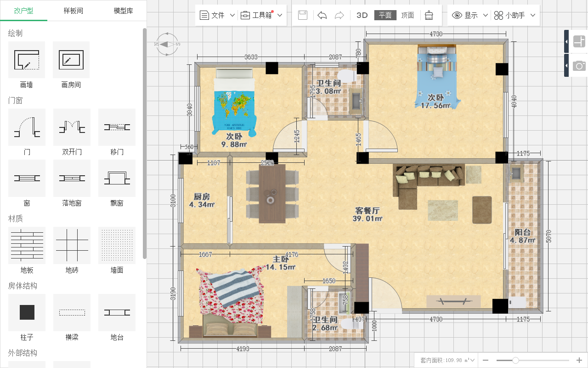Click the left panel vertical scrollbar
Viewport: 588px width, 368px height.
click(145, 143)
